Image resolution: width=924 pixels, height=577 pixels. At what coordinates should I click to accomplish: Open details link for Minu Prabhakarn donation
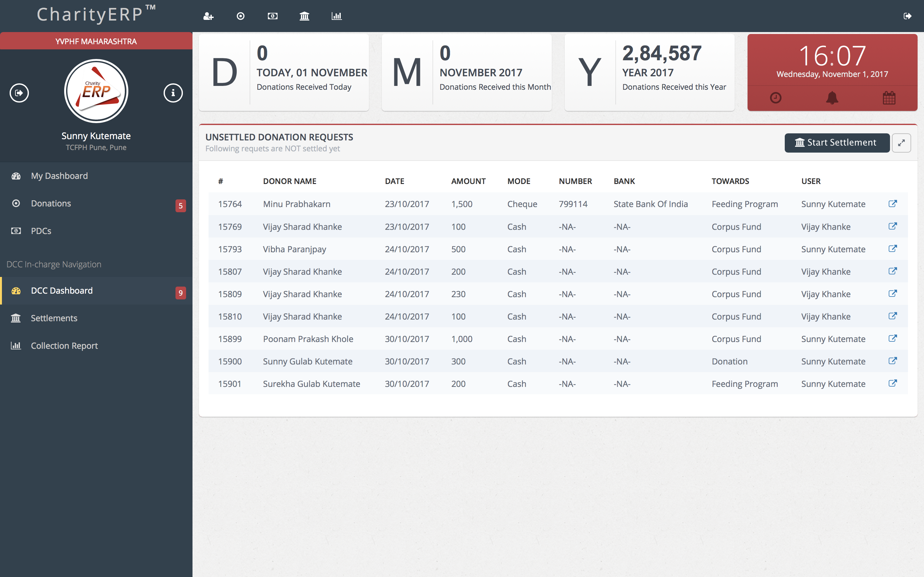pos(892,204)
